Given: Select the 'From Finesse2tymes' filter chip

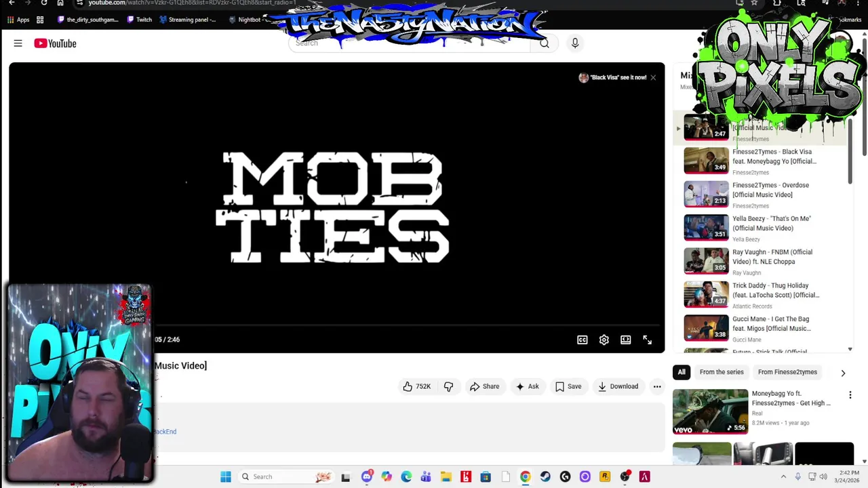Looking at the screenshot, I should [x=787, y=372].
